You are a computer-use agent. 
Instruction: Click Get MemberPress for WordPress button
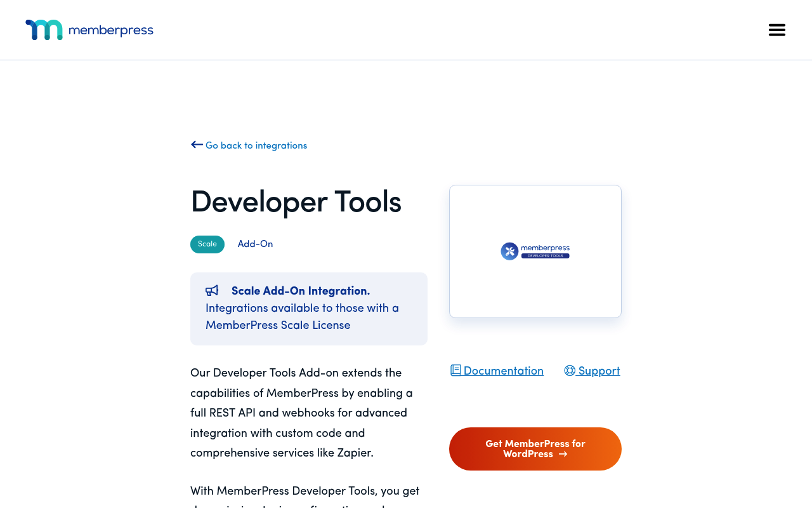(x=535, y=449)
